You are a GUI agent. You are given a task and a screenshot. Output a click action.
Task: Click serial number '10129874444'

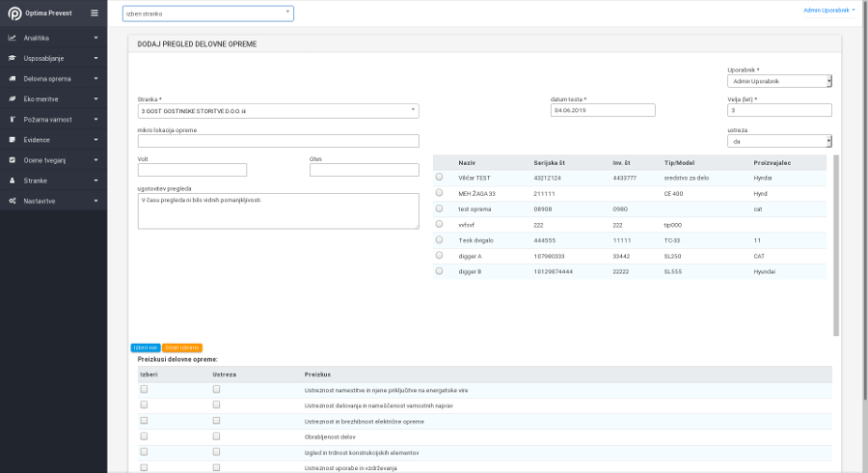point(553,272)
